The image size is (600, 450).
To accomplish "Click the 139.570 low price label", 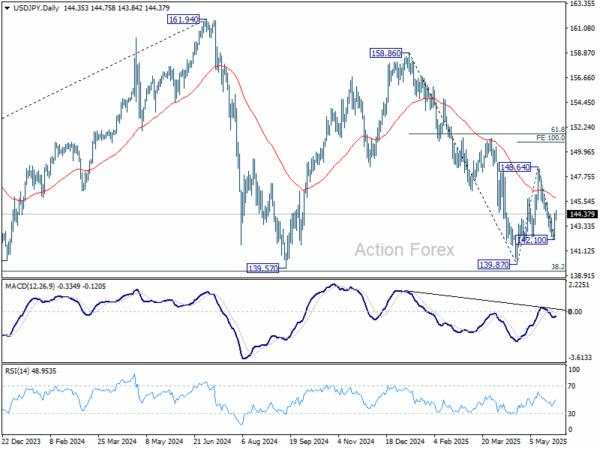I will (263, 268).
